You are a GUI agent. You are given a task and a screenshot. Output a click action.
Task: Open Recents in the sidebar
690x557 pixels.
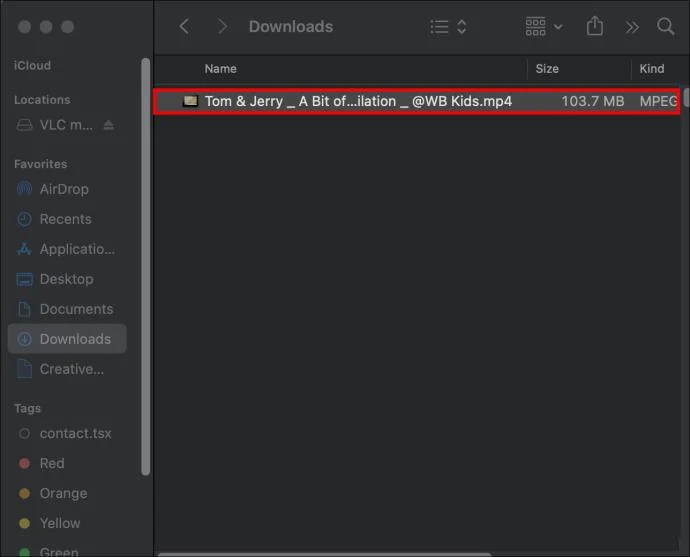[66, 219]
